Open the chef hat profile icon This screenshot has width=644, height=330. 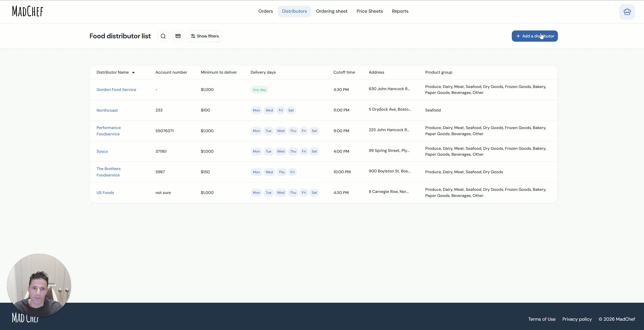coord(627,12)
